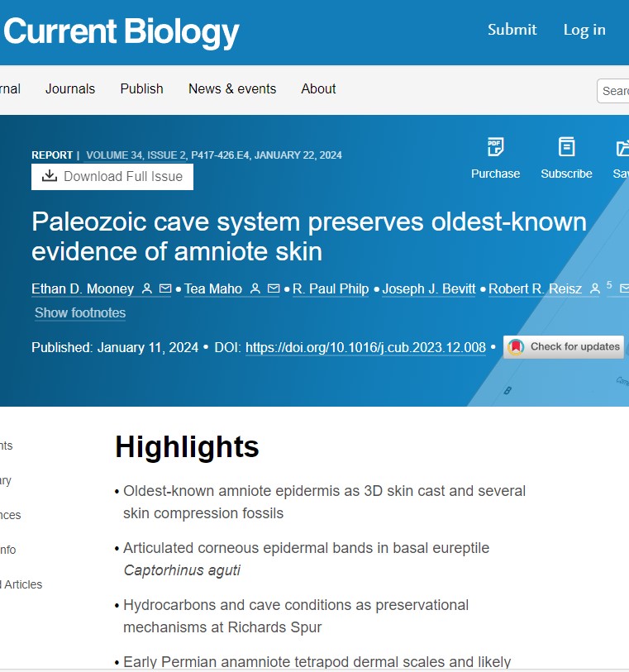
Task: Click the download icon on Download Full Issue
Action: pos(50,176)
